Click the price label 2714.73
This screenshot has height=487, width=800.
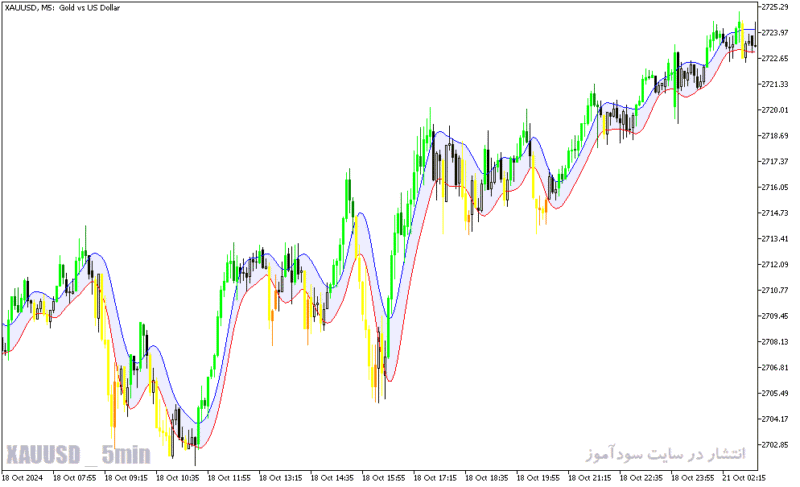[774, 213]
